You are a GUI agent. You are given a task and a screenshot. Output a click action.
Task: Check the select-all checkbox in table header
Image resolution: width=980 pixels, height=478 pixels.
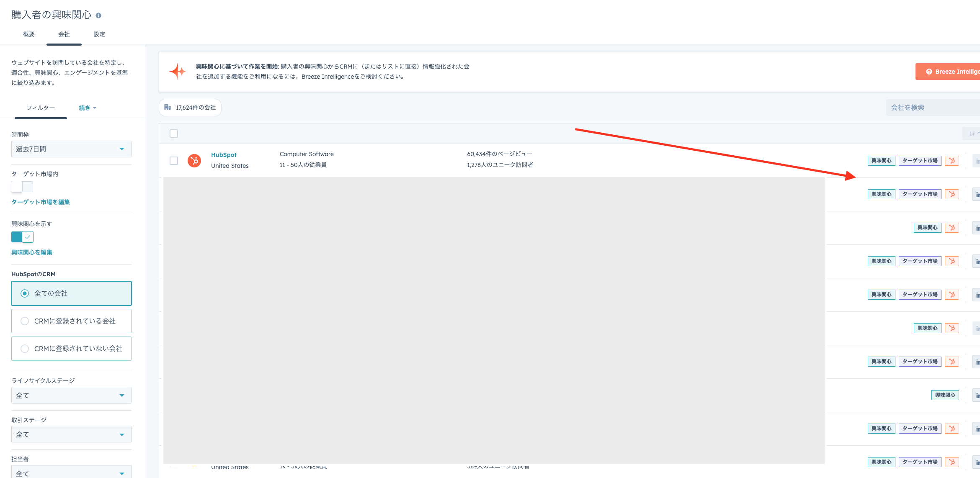pos(174,134)
